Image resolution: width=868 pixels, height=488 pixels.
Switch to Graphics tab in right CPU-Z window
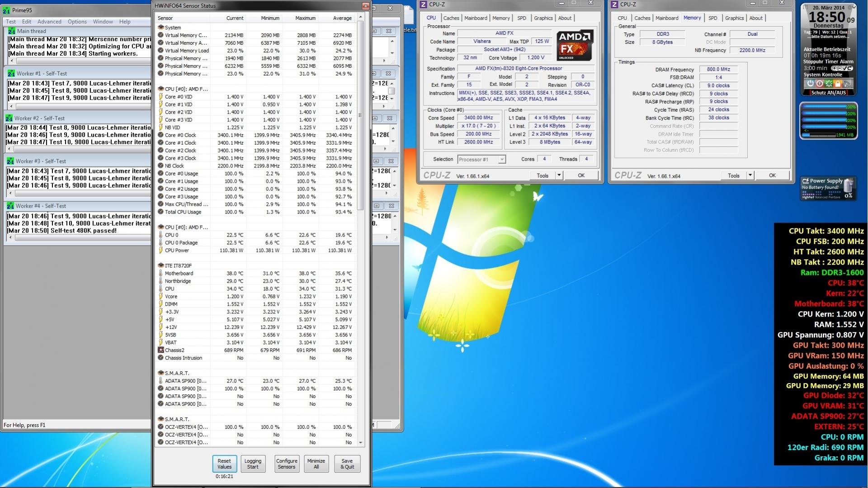[x=734, y=18]
